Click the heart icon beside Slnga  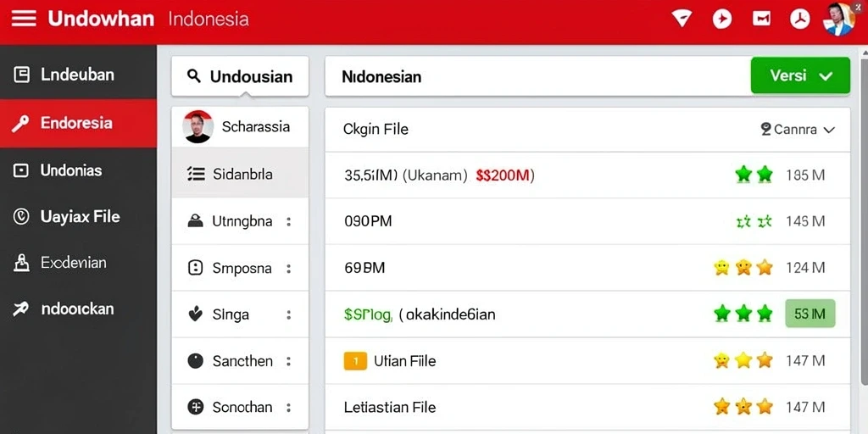click(x=196, y=314)
